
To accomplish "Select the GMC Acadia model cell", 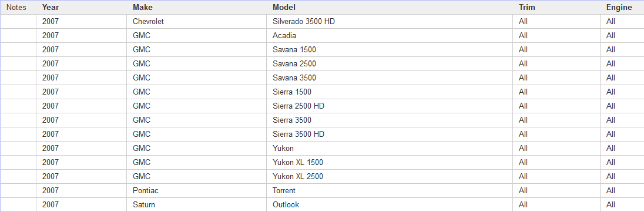I will (390, 36).
